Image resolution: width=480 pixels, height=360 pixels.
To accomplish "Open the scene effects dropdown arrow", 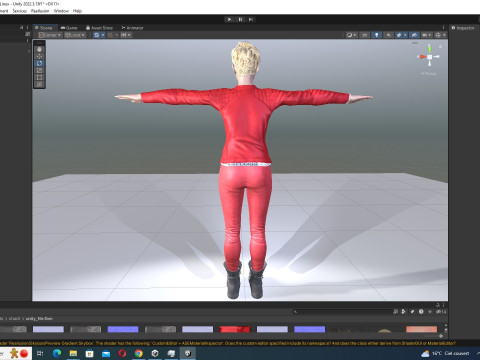I will [x=405, y=35].
